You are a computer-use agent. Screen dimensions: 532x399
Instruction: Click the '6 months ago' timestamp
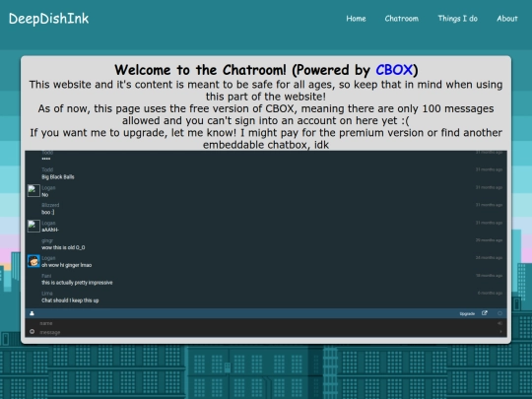tap(490, 294)
